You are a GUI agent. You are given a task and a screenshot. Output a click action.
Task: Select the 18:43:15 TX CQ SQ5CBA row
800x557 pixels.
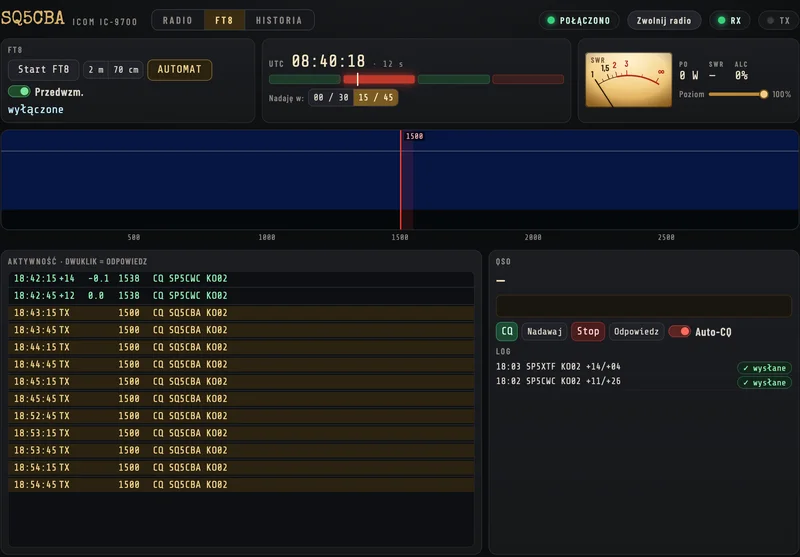(241, 313)
